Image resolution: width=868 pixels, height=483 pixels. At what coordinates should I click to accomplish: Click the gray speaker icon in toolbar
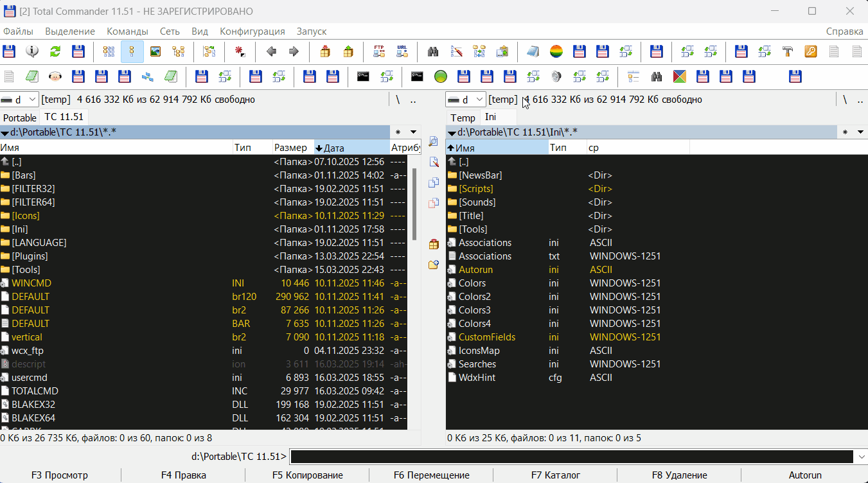pos(556,77)
